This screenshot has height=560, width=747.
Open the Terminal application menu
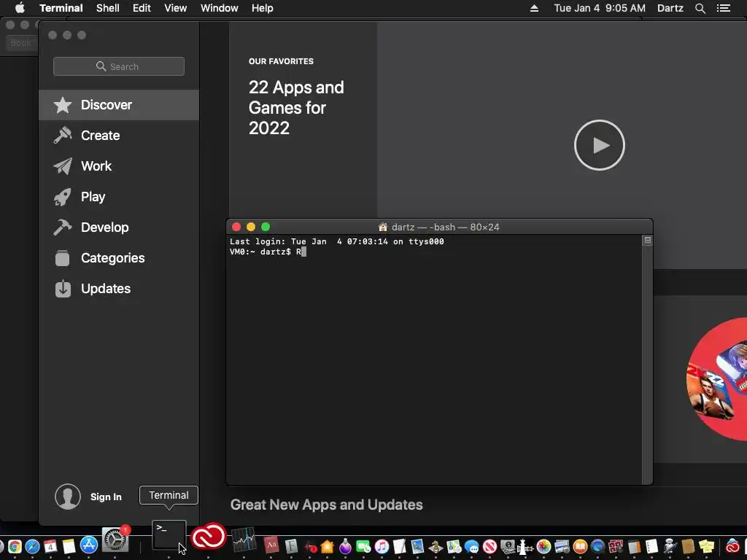coord(61,8)
